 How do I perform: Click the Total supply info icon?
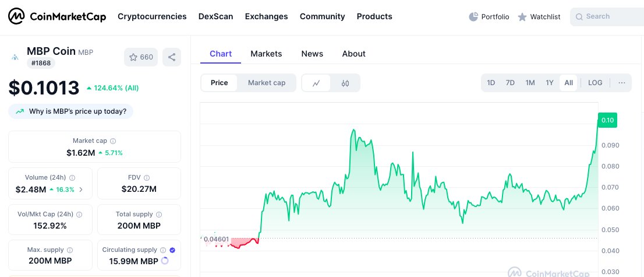coord(159,215)
